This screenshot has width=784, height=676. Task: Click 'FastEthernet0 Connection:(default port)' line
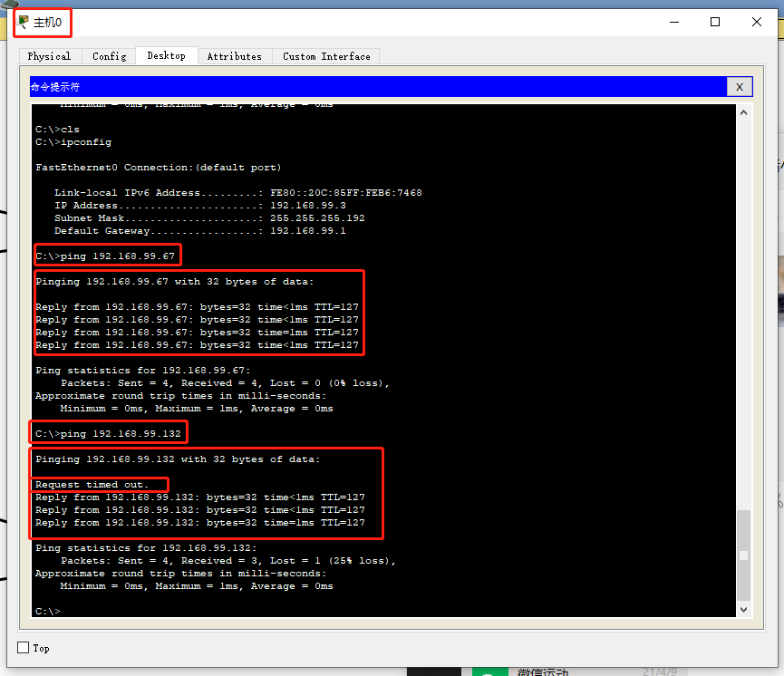pos(158,168)
